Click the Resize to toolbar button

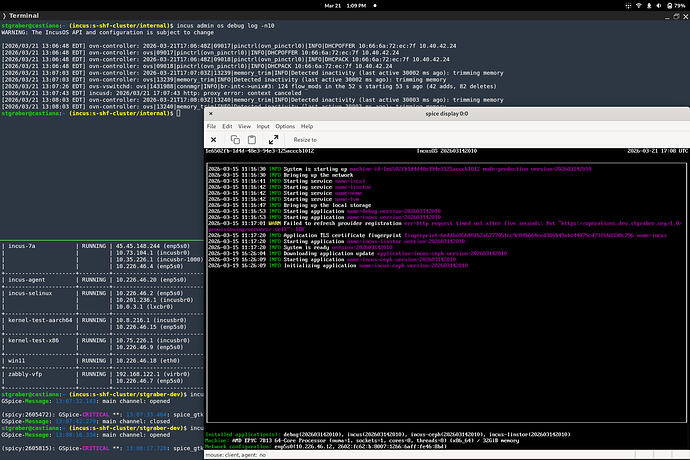[305, 139]
